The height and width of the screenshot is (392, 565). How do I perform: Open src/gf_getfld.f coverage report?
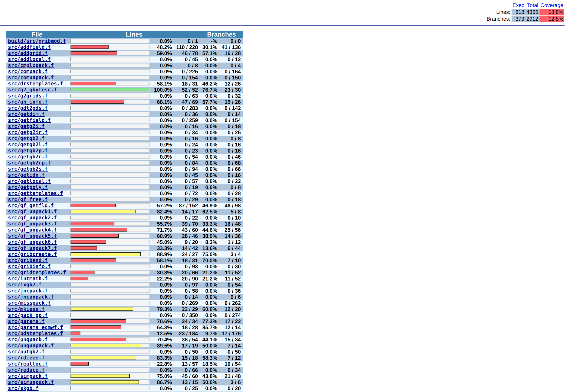(x=31, y=205)
